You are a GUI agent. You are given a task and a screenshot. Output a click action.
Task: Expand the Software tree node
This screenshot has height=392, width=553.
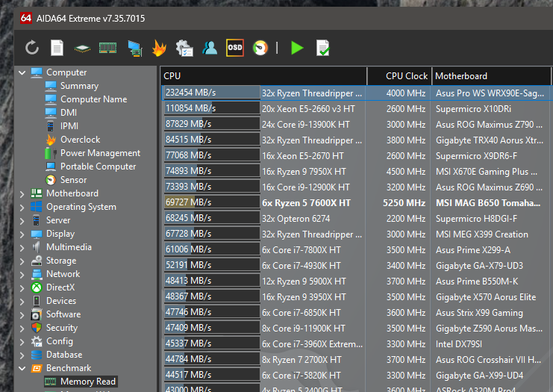tap(22, 314)
